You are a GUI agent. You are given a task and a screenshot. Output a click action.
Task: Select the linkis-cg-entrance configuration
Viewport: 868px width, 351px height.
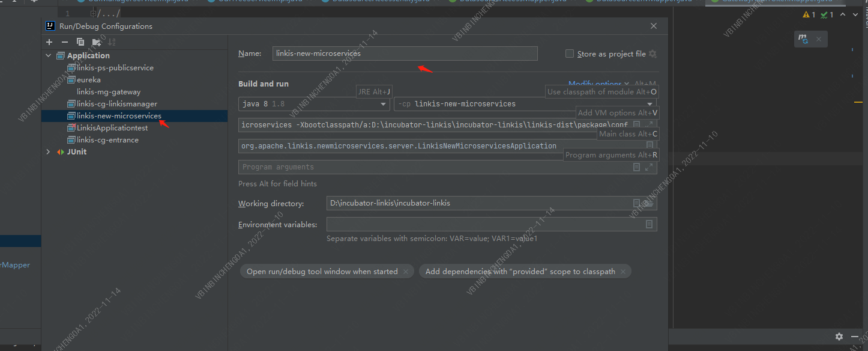coord(107,140)
